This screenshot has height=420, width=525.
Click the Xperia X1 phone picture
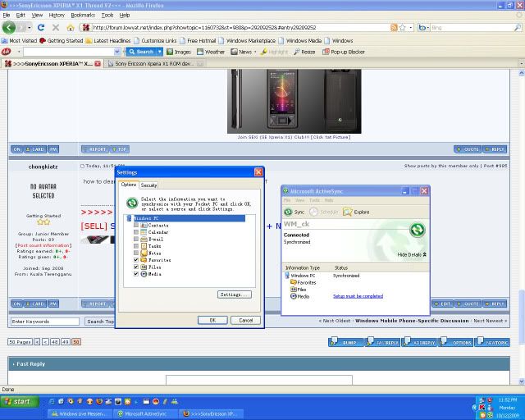point(294,101)
